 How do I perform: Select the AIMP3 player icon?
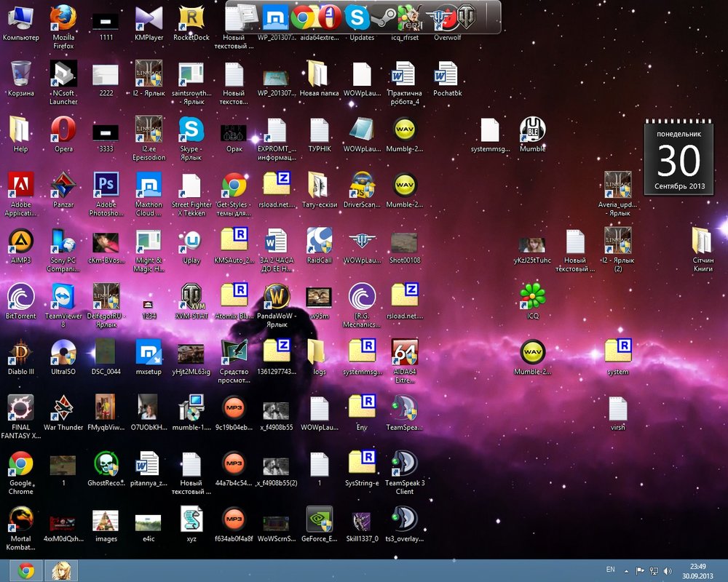(x=20, y=242)
